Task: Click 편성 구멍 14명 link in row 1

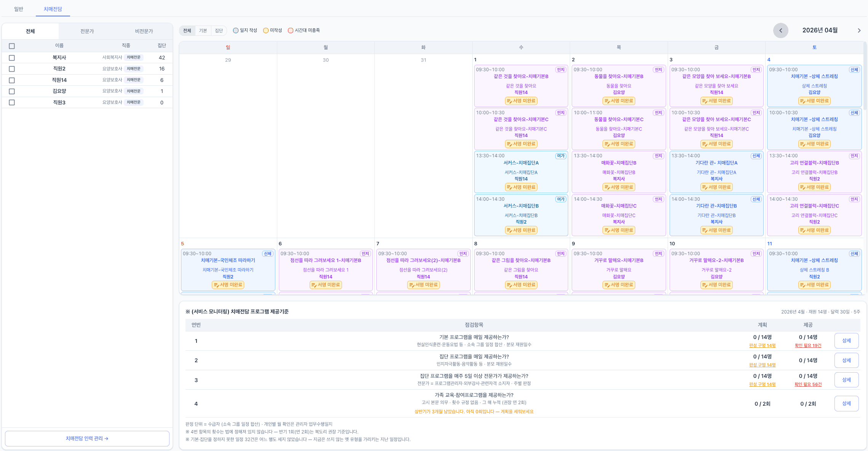Action: [762, 345]
